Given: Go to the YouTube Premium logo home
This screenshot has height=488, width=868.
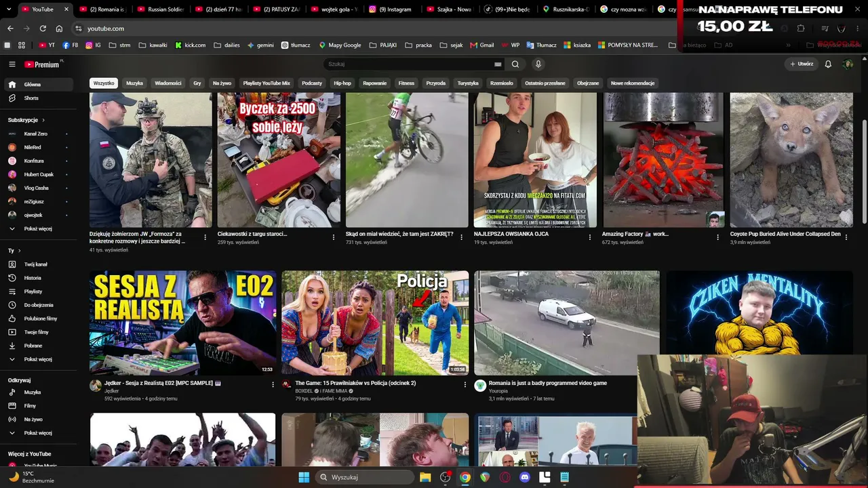Looking at the screenshot, I should point(42,64).
